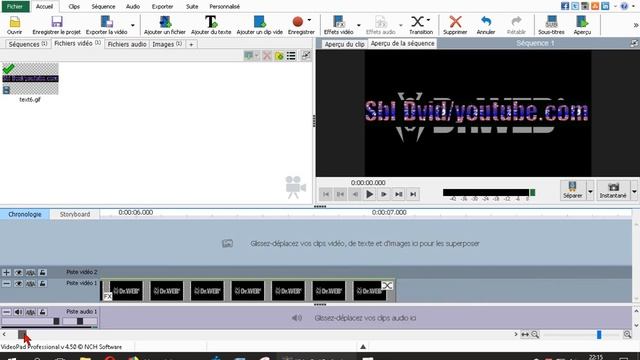Collapse Piste audio 1 with minus button
Screen dimensions: 640x360
[6, 312]
